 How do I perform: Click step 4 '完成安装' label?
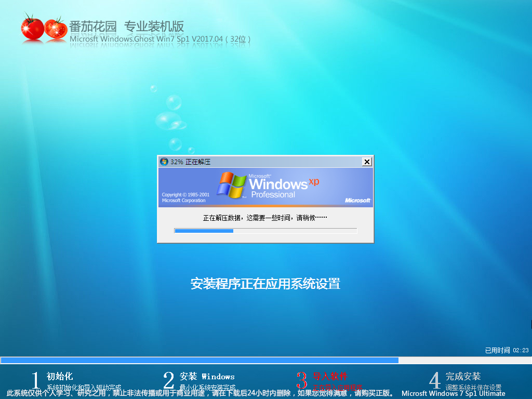tap(463, 376)
